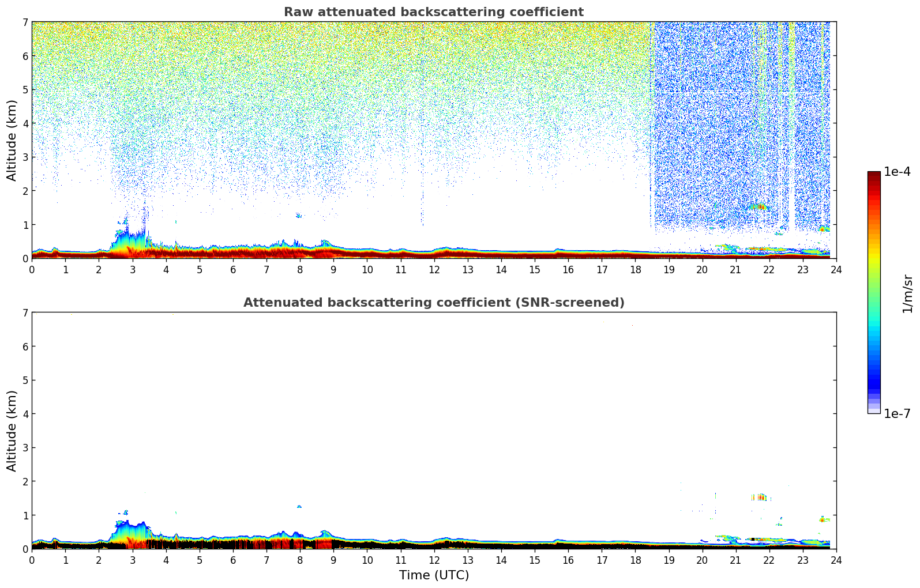Screen dimensions: 920x588
Task: Click time tick '10' under the lower plot
Action: (x=367, y=560)
